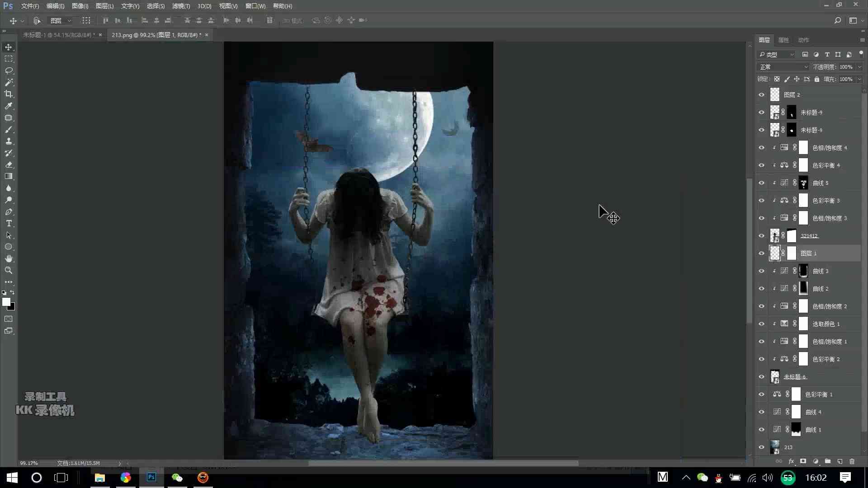Open WeChat from the taskbar

click(177, 477)
